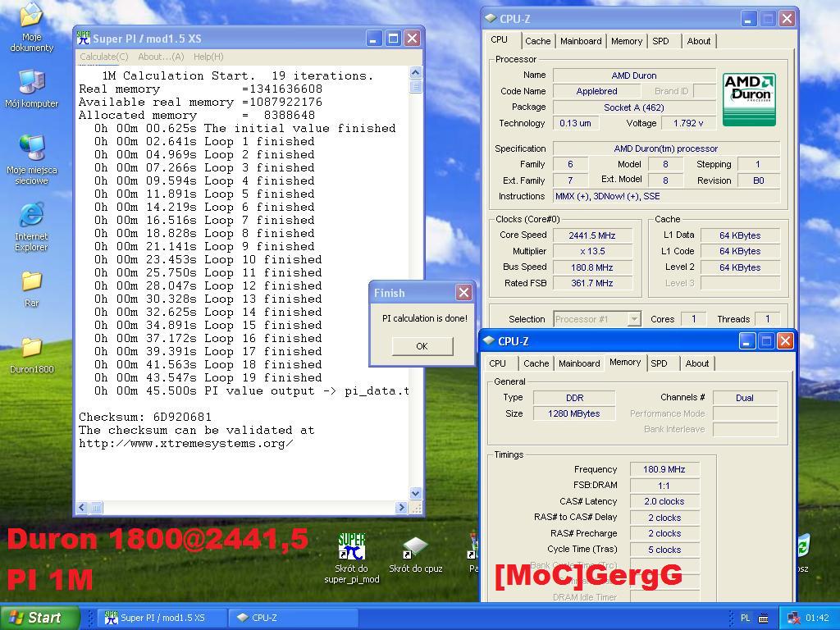Open the Start menu

39,618
